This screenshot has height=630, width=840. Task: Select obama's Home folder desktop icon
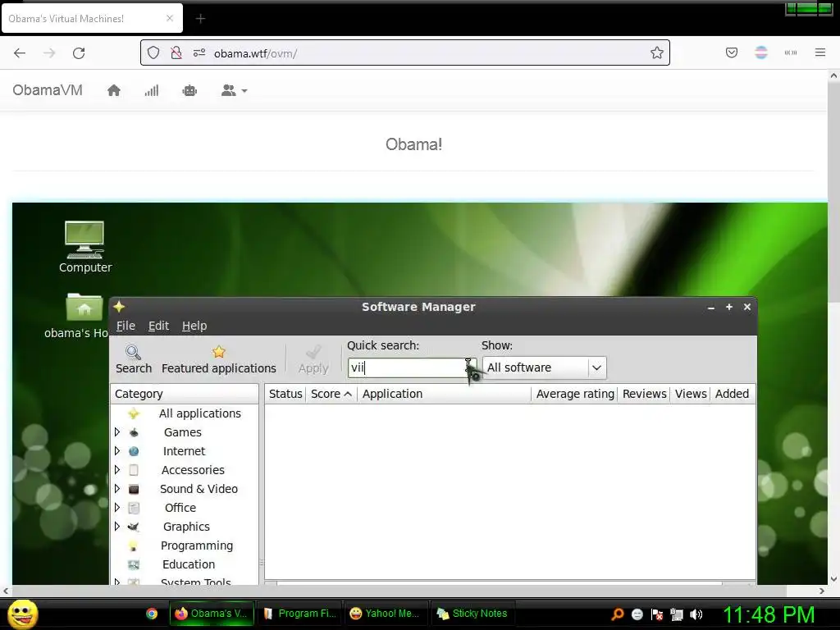click(x=76, y=316)
